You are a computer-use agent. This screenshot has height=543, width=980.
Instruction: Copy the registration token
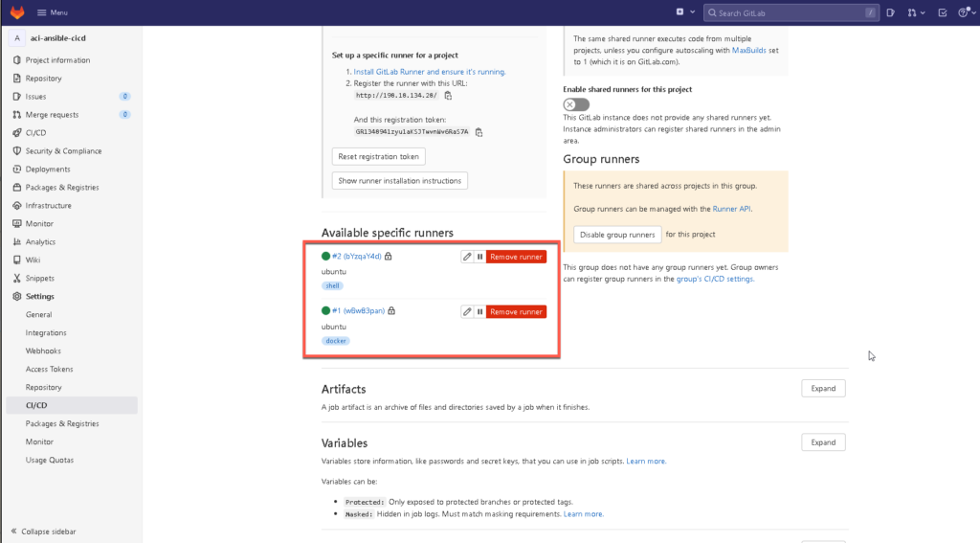[x=479, y=132]
